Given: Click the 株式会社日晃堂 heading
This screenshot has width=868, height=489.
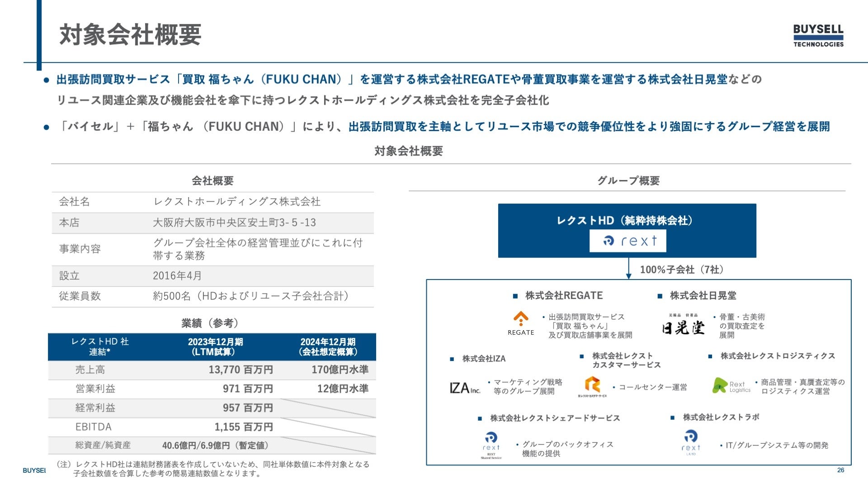Looking at the screenshot, I should point(703,296).
